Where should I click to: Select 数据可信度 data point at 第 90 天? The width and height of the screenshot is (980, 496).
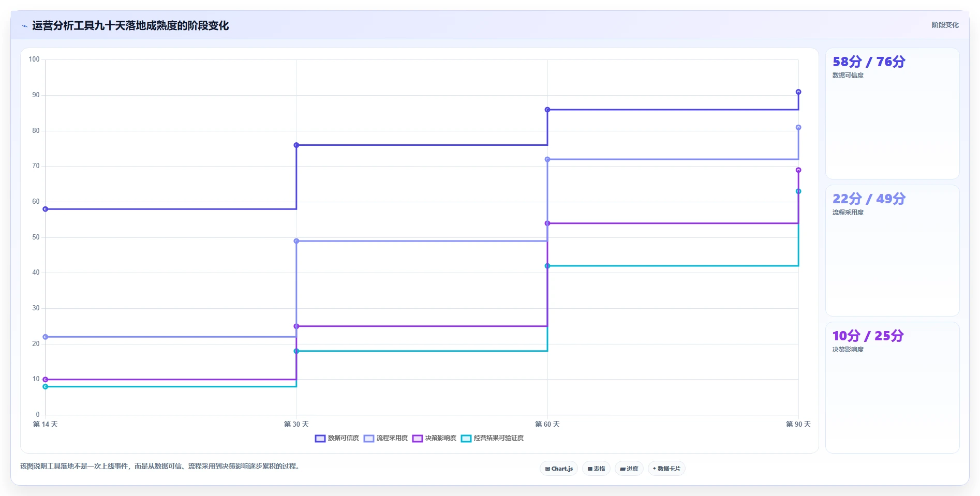tap(798, 92)
